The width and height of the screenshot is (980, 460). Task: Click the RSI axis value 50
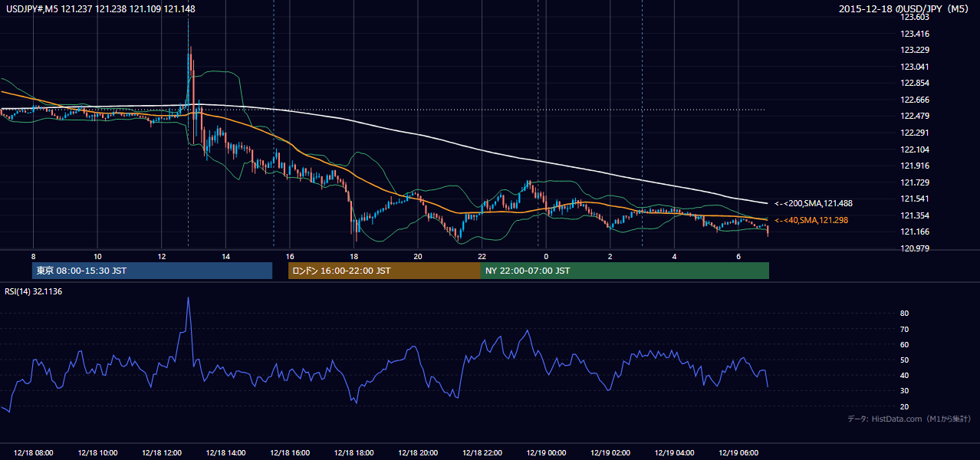click(905, 360)
